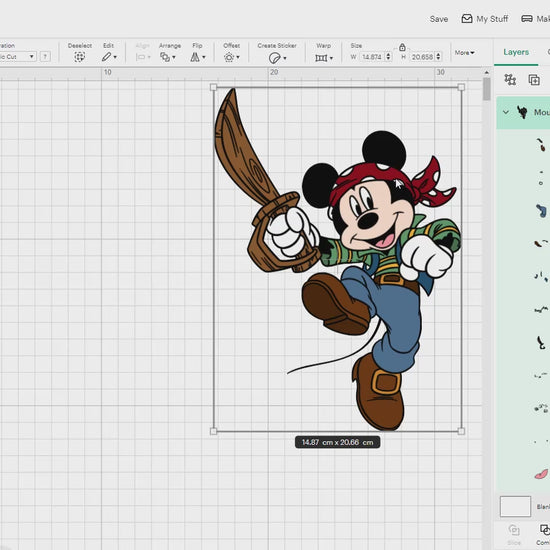
Task: Collapse the Mouse layer group chevron
Action: (505, 112)
